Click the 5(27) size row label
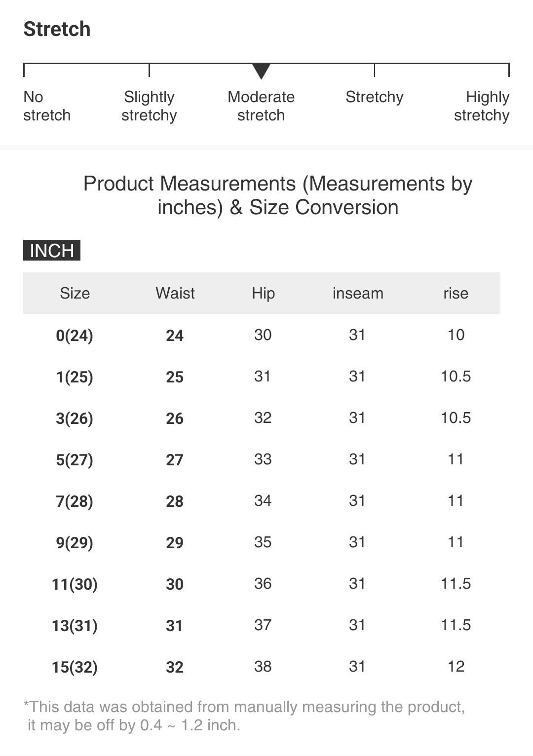The height and width of the screenshot is (756, 533). 75,460
